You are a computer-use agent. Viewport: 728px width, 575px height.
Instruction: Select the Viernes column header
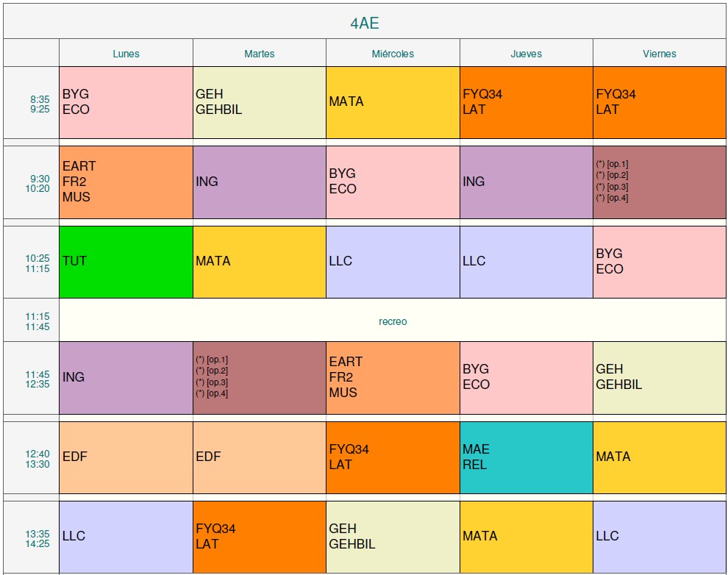(659, 54)
